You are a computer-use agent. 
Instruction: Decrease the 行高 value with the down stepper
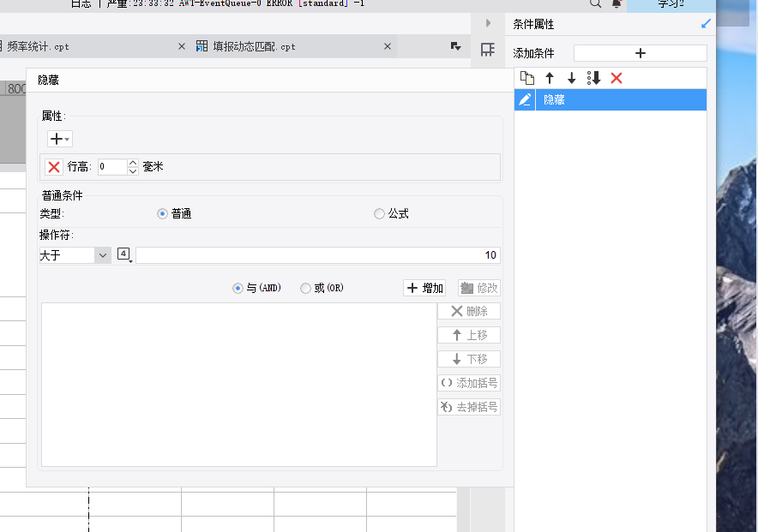[133, 170]
